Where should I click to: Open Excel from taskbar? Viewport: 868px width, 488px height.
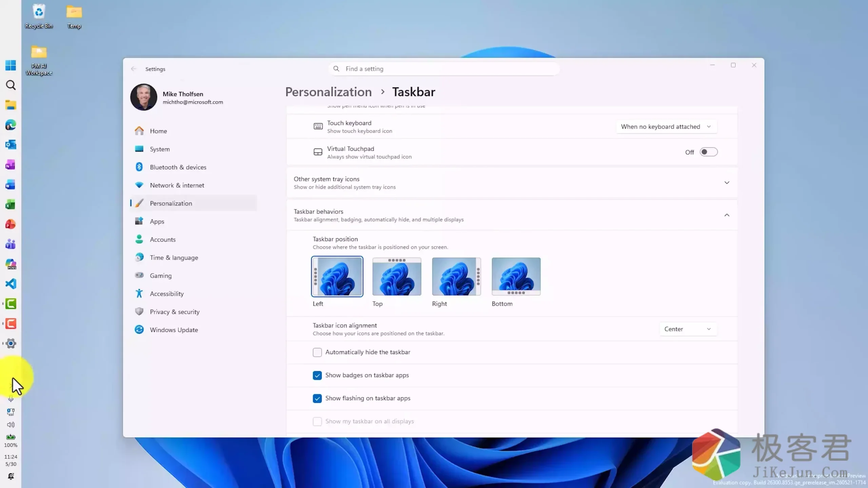point(11,204)
